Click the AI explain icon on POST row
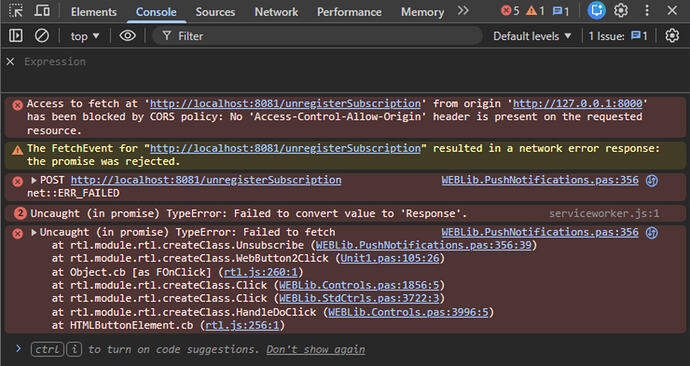Viewport: 690px width, 366px height. click(x=652, y=181)
